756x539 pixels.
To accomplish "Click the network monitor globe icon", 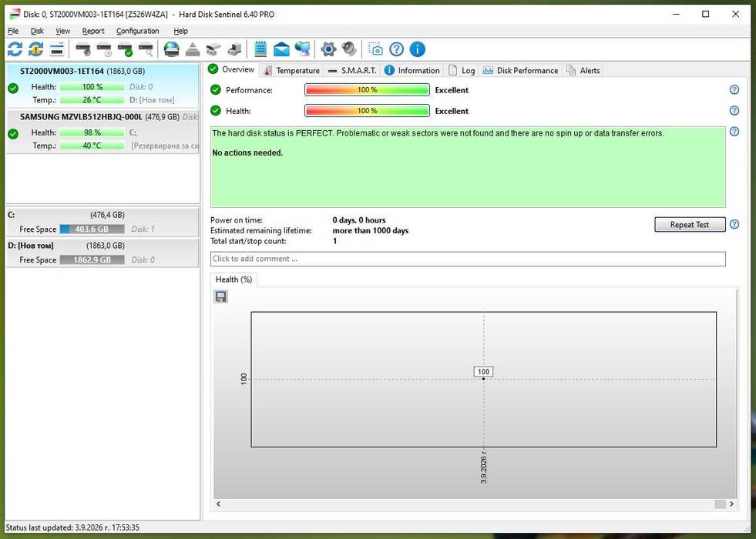I will 303,49.
